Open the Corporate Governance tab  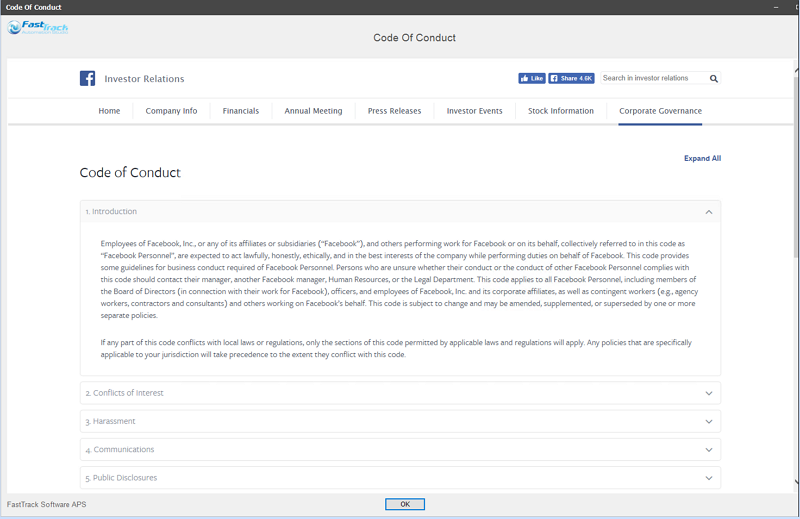(x=660, y=111)
